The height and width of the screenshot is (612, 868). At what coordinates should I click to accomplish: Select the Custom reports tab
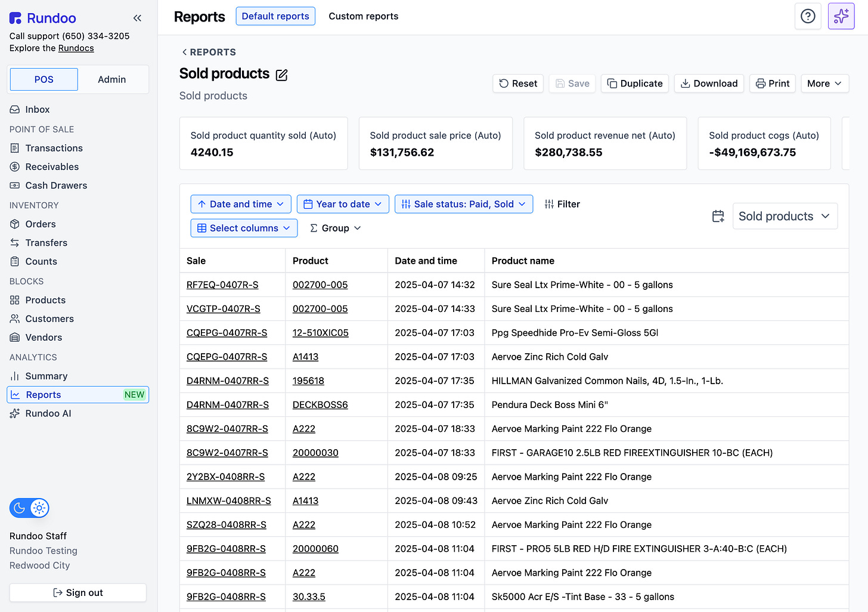tap(364, 16)
